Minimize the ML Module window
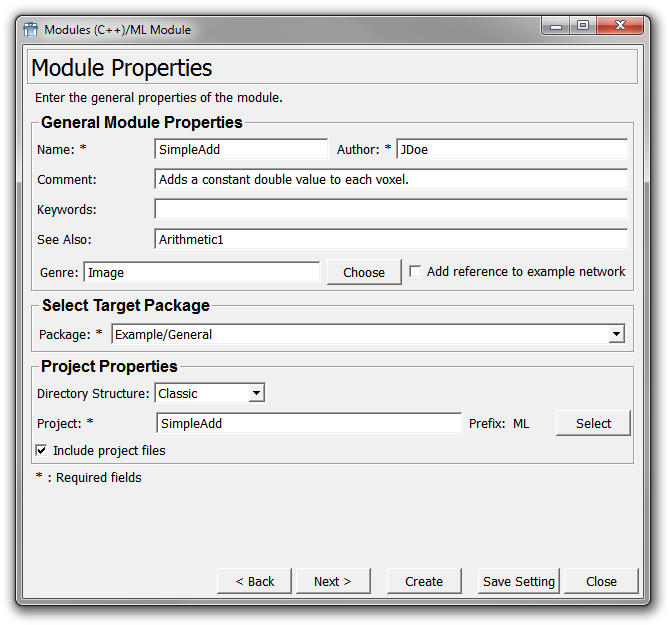The image size is (669, 625). 557,26
